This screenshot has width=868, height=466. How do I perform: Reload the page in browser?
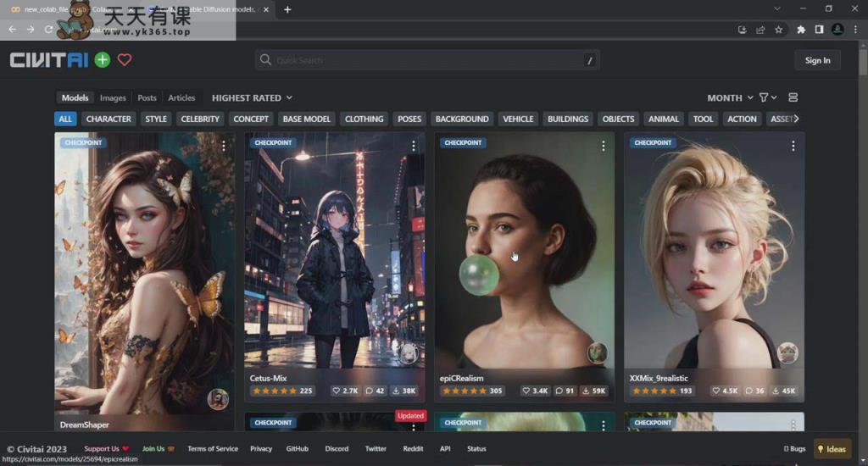click(x=48, y=30)
